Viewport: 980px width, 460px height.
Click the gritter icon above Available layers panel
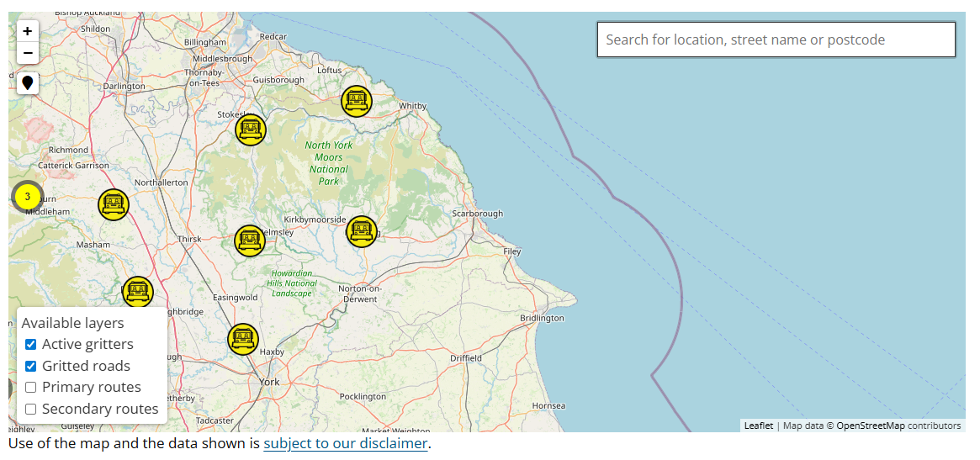[138, 291]
